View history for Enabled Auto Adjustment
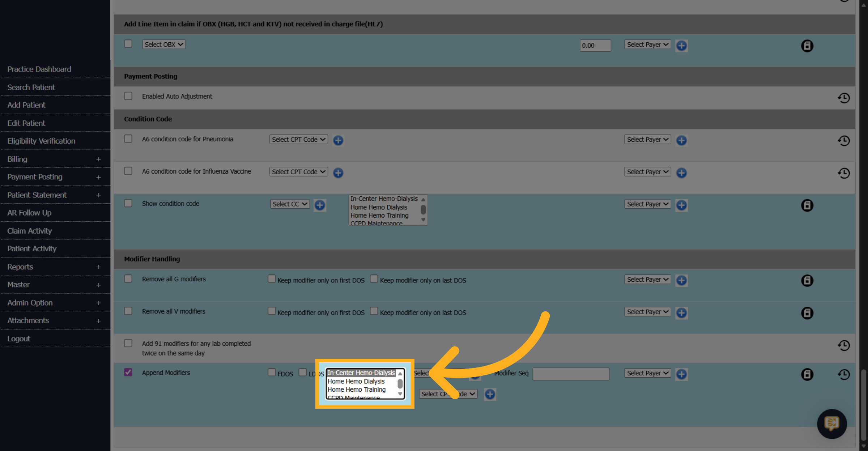 (x=843, y=98)
